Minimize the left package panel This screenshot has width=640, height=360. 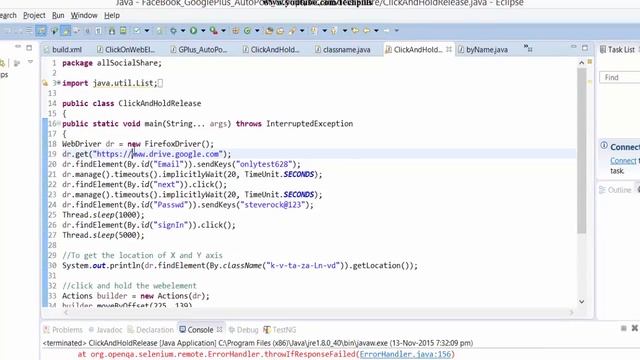pos(18,47)
